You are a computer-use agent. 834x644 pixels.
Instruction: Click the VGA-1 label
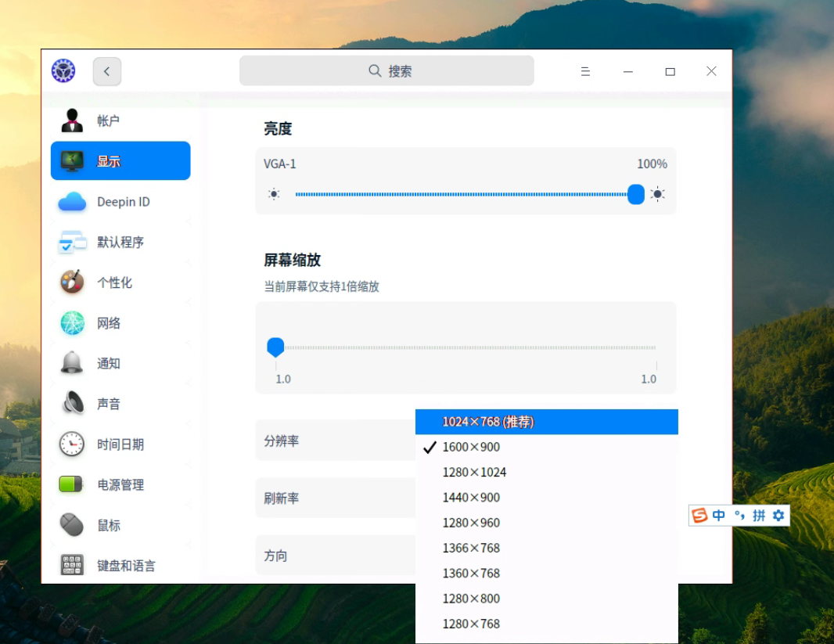(x=280, y=164)
